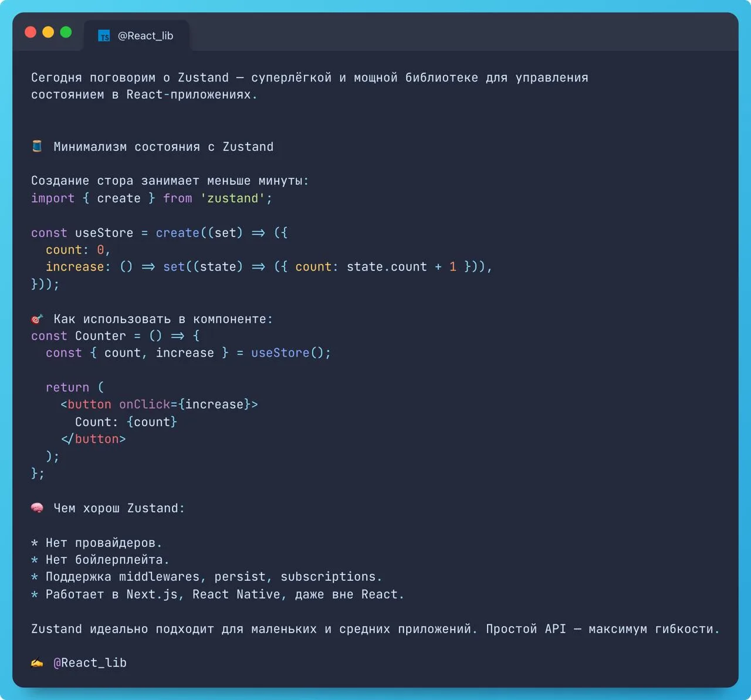
Task: Click the JSX text "Count: {count}"
Action: point(126,422)
